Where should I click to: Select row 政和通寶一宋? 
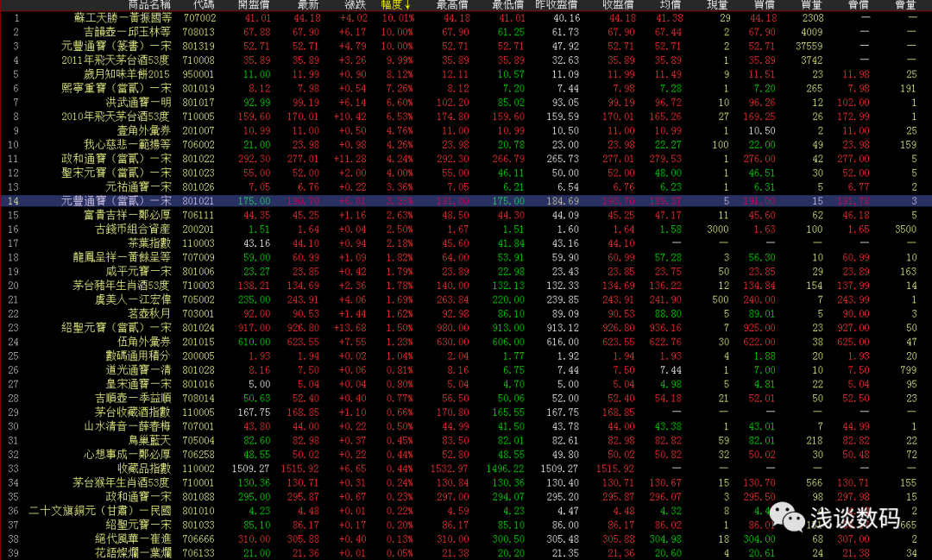coord(466,497)
